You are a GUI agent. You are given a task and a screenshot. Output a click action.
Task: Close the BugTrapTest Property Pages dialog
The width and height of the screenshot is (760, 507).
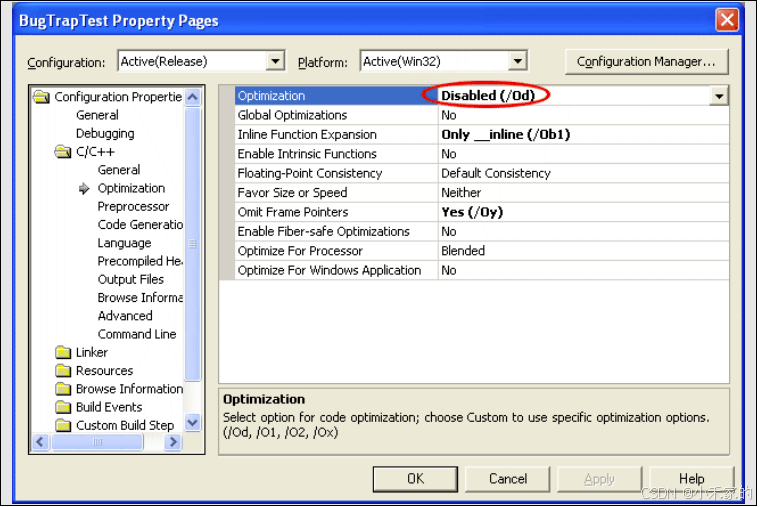(x=727, y=20)
